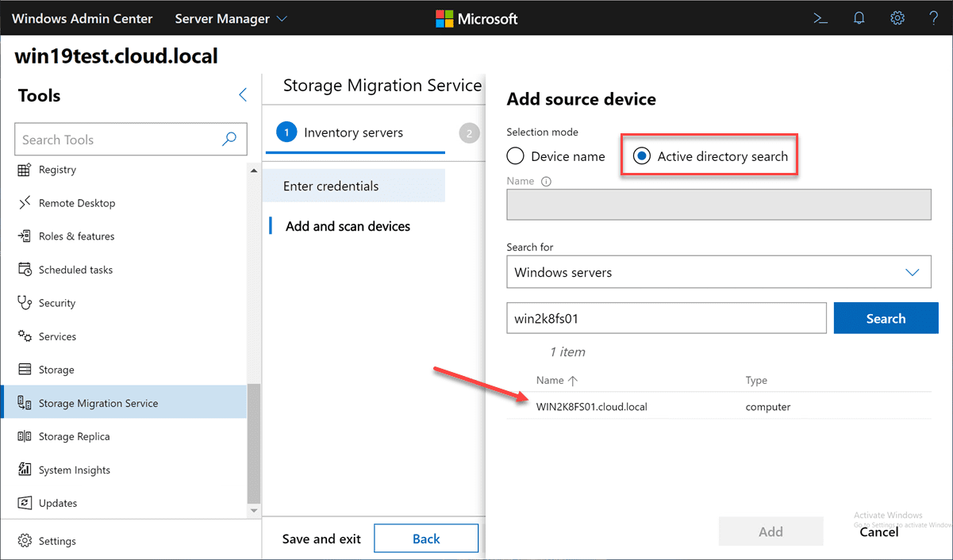
Task: Click Save and exit
Action: click(321, 538)
